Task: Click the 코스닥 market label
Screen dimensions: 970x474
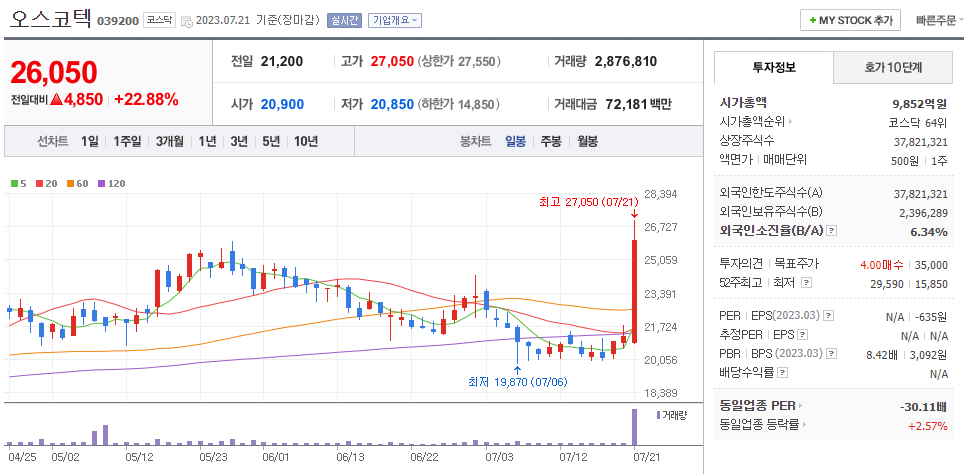Action: 160,20
